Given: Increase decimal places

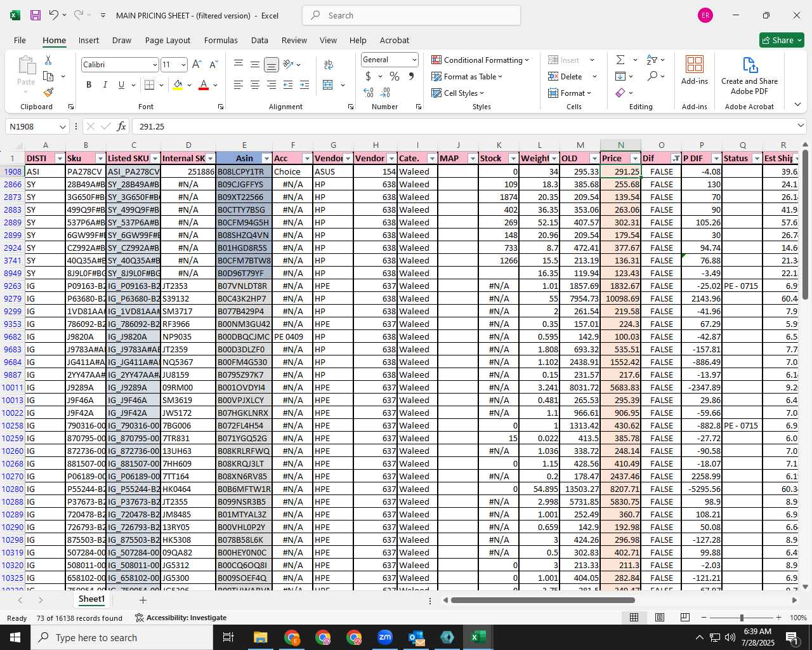Looking at the screenshot, I should pyautogui.click(x=369, y=93).
